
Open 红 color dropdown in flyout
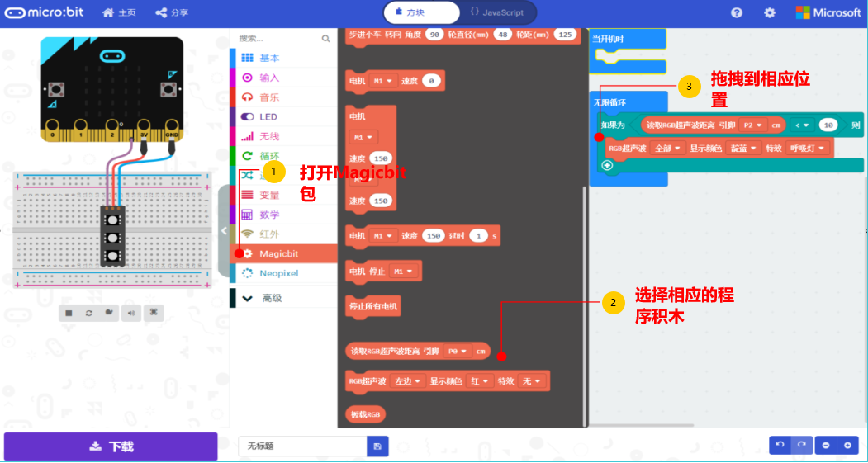pyautogui.click(x=480, y=381)
